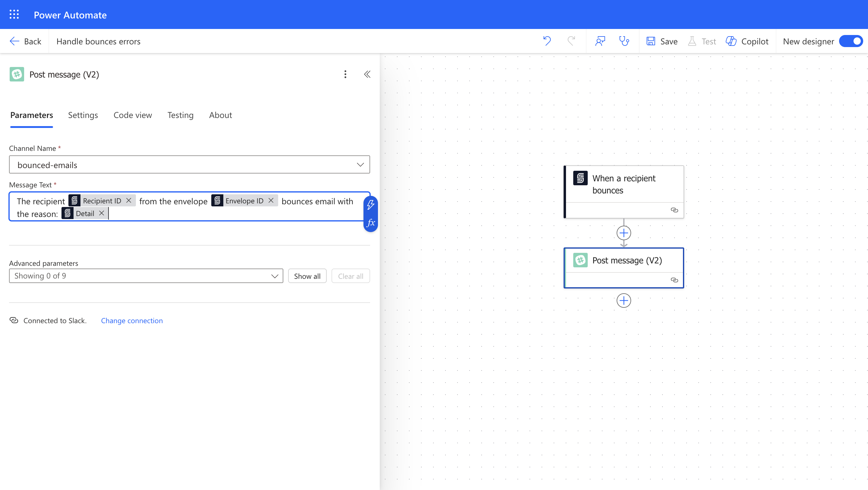Expand the Channel Name dropdown

pos(360,164)
